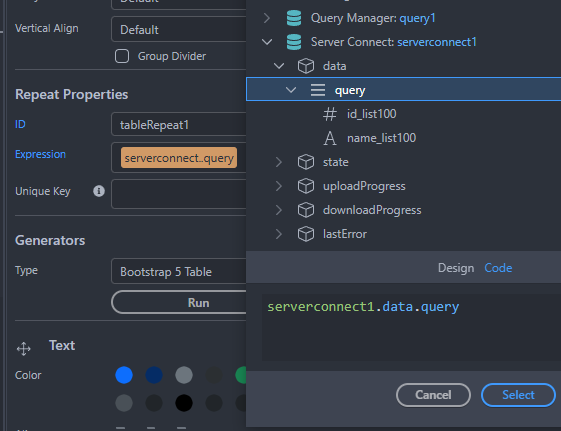Enable the Group Divider checkbox

click(122, 56)
